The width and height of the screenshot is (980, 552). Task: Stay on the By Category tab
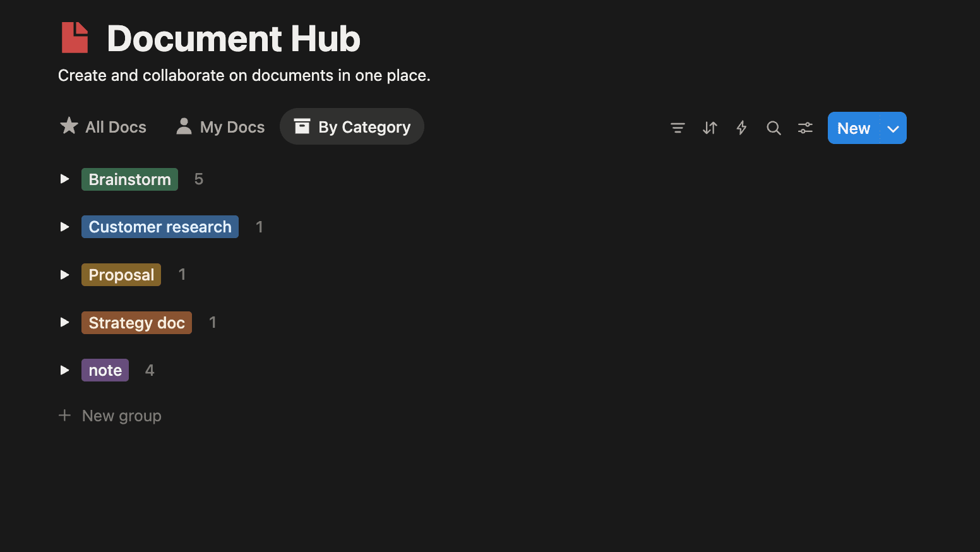(x=352, y=126)
